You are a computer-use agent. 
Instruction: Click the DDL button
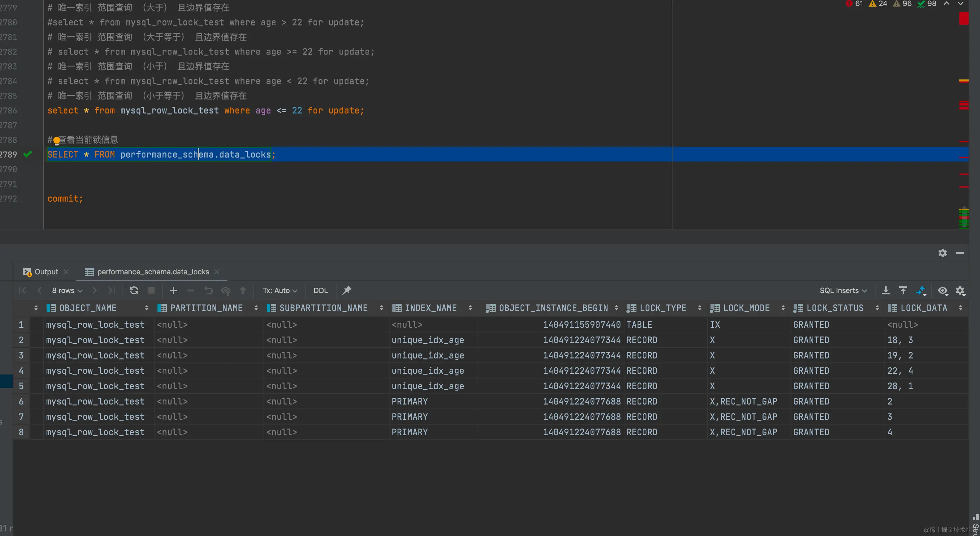(x=320, y=290)
